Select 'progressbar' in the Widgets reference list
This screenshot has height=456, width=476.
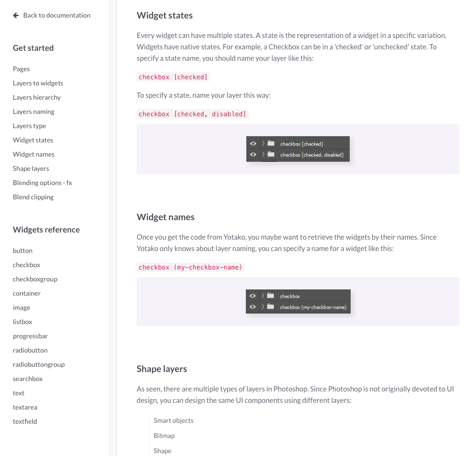point(30,335)
